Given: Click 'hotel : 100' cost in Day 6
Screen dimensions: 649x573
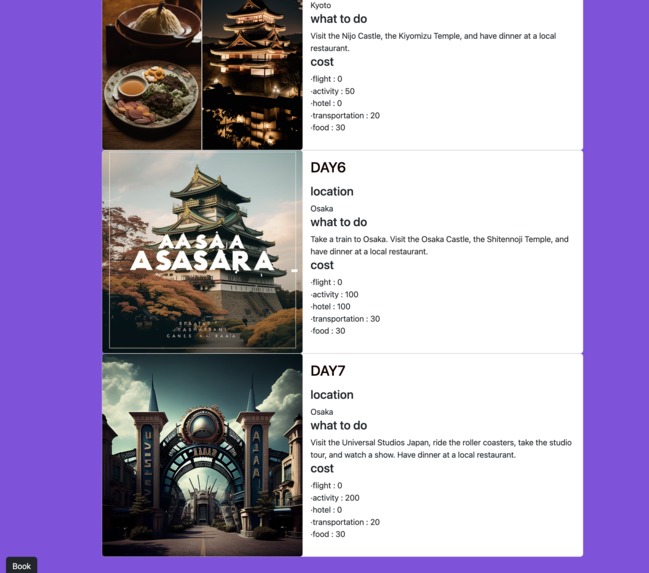Looking at the screenshot, I should 330,306.
